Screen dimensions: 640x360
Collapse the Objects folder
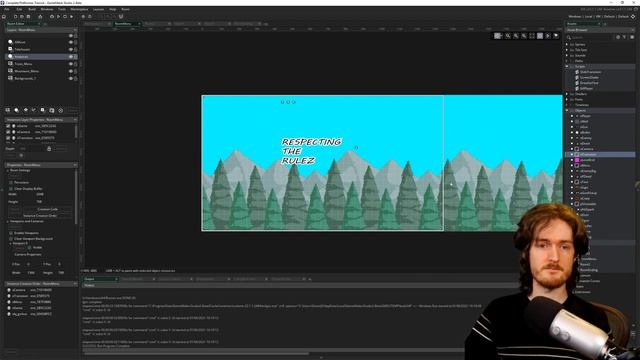pos(567,110)
